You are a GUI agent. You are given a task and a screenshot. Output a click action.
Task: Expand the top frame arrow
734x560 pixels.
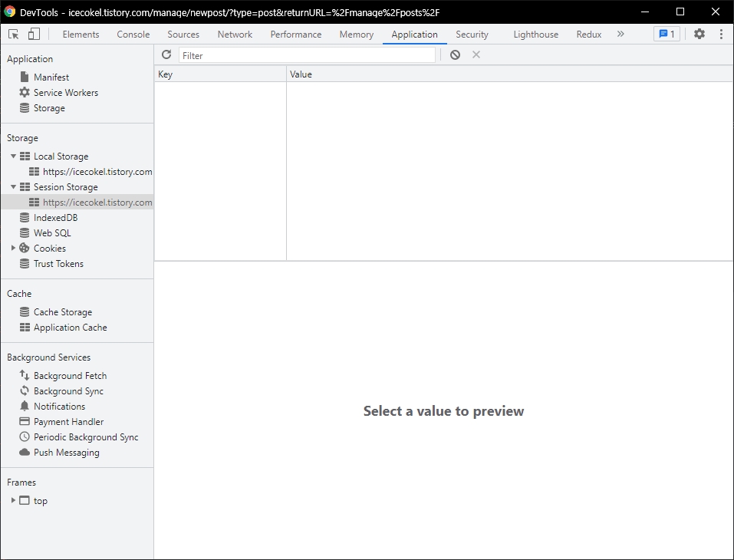click(13, 500)
